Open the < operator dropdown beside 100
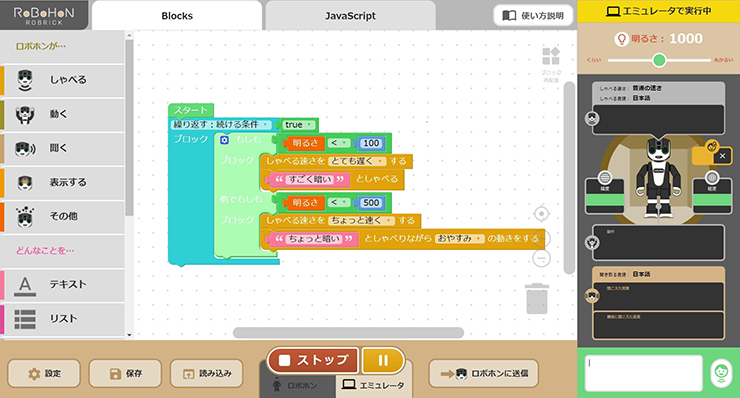Screen dimensions: 740x398 click(x=339, y=143)
